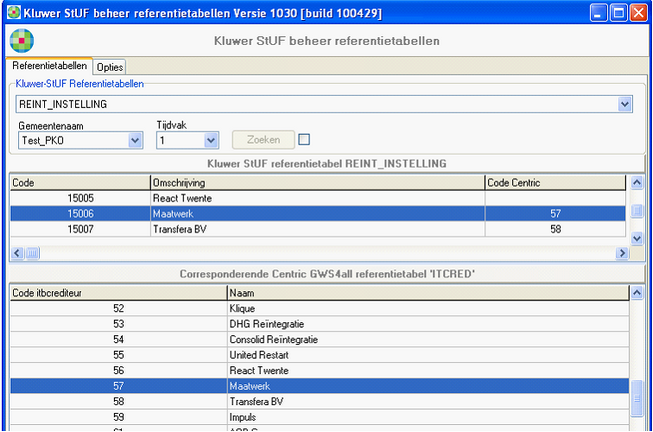Screen dimensions: 653x432
Task: Click the Zoeken button
Action: pyautogui.click(x=263, y=140)
